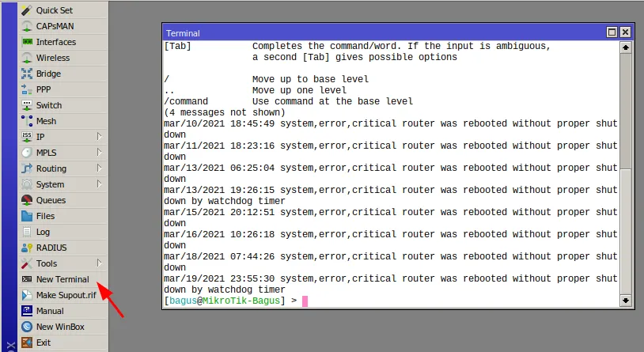Viewport: 644px width, 352px height.
Task: Launch New WinBox label
Action: [x=60, y=327]
